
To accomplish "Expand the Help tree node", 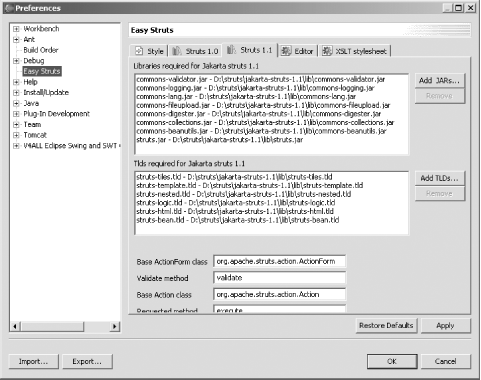I will click(x=16, y=82).
